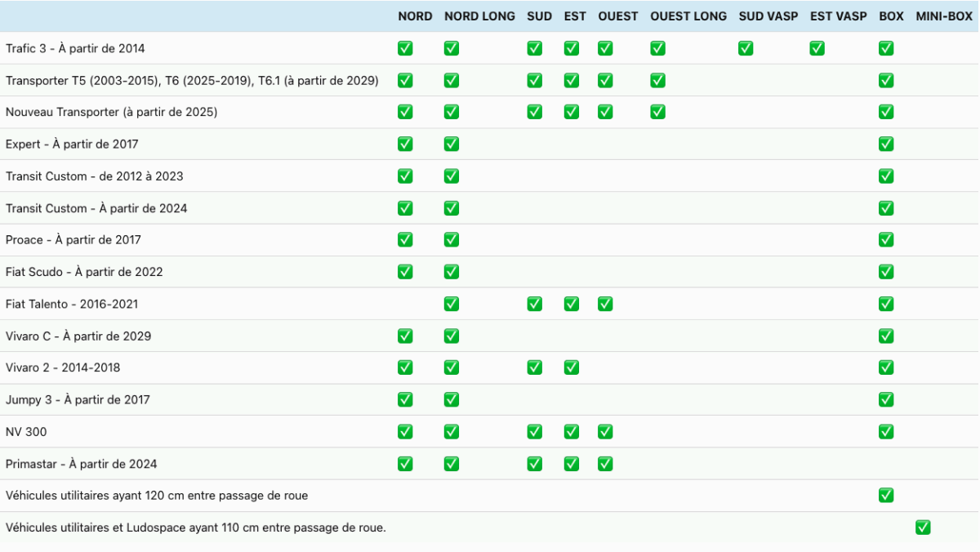Select Fiat Talento check mark under SUD

point(534,304)
